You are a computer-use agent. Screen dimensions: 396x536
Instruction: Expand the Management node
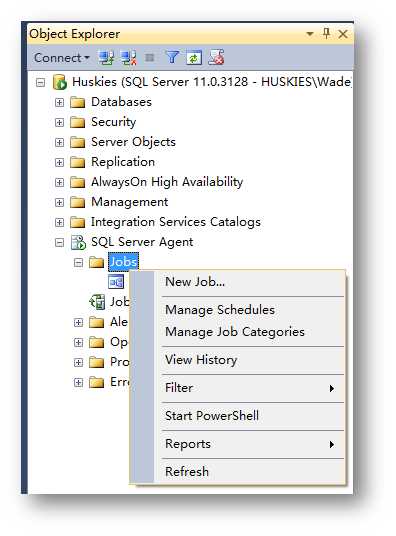(59, 202)
